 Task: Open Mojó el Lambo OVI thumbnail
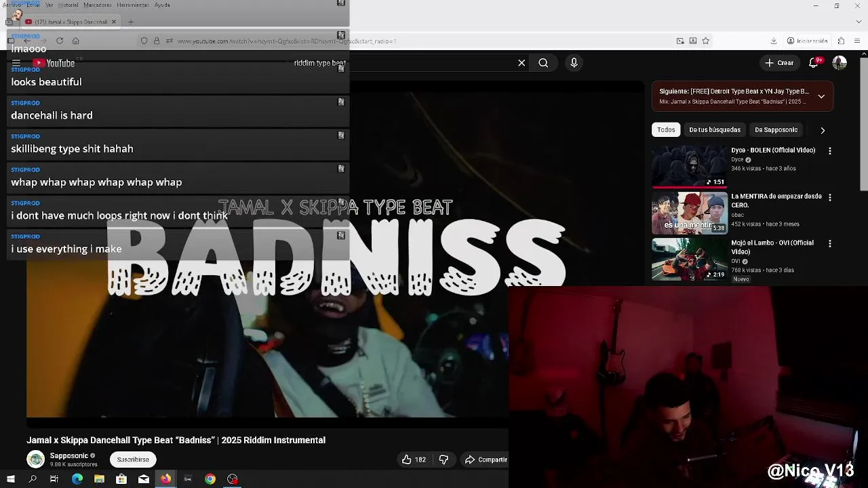point(690,259)
